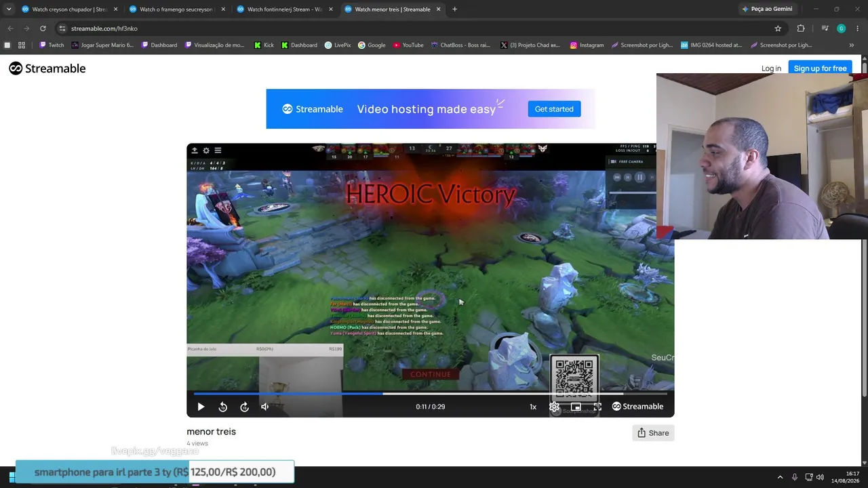Click the 'menor treis' video title

(x=211, y=432)
